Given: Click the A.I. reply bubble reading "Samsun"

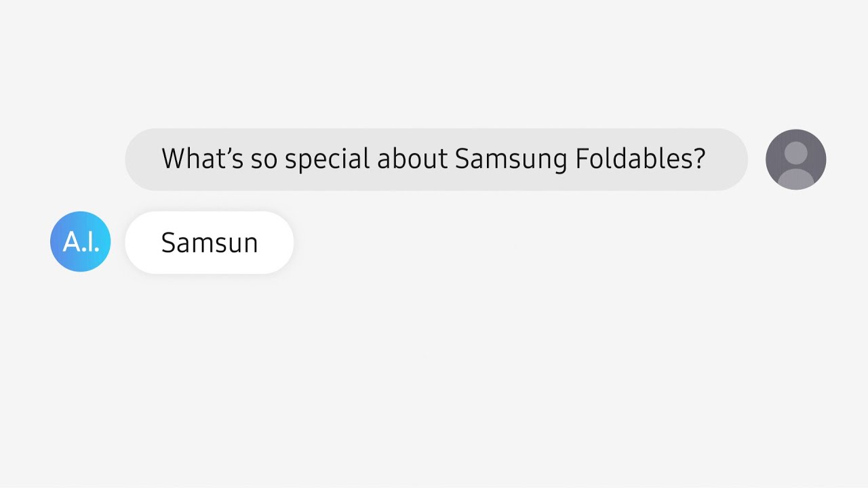Looking at the screenshot, I should tap(209, 243).
